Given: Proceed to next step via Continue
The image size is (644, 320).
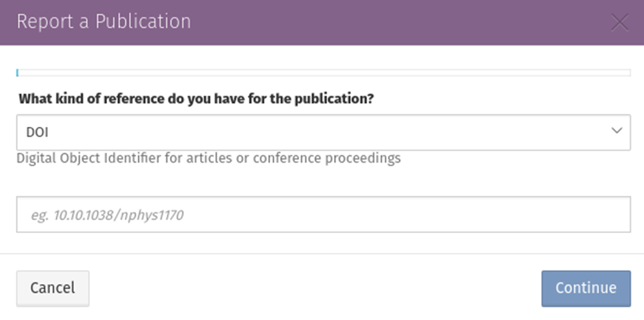Looking at the screenshot, I should click(585, 288).
